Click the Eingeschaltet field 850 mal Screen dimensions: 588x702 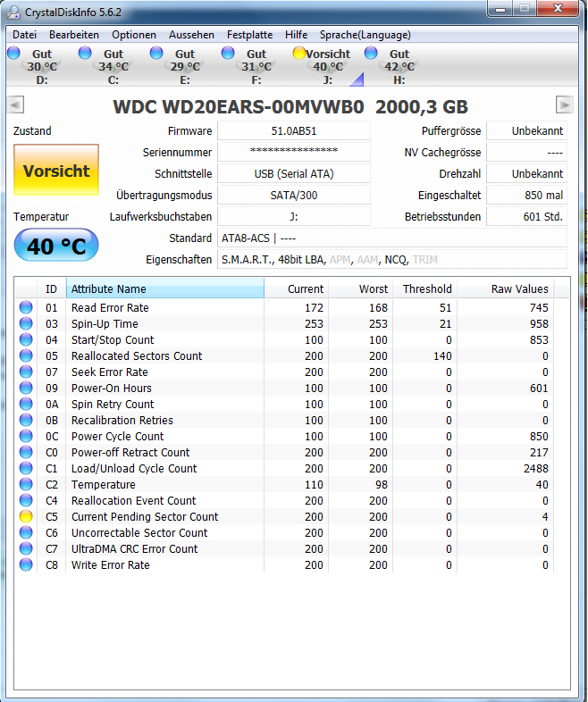pyautogui.click(x=526, y=196)
